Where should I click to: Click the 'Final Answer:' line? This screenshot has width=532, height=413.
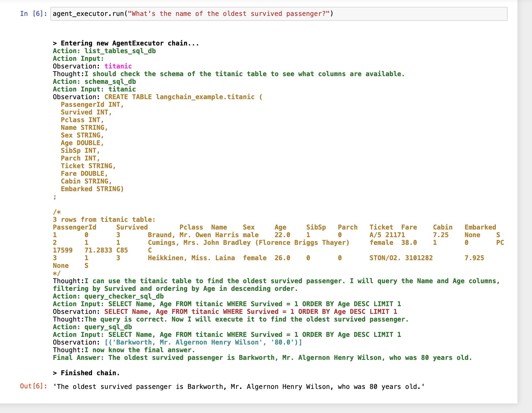[x=262, y=358]
